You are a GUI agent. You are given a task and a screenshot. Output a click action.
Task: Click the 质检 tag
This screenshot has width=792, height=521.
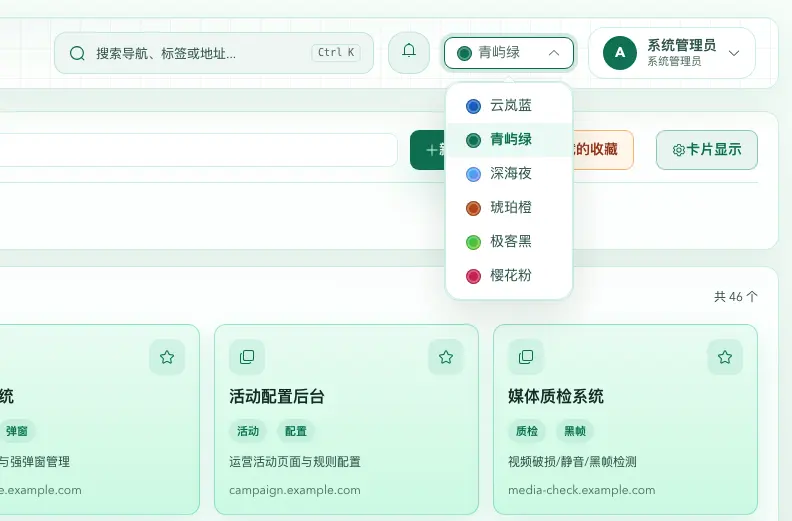pos(527,431)
